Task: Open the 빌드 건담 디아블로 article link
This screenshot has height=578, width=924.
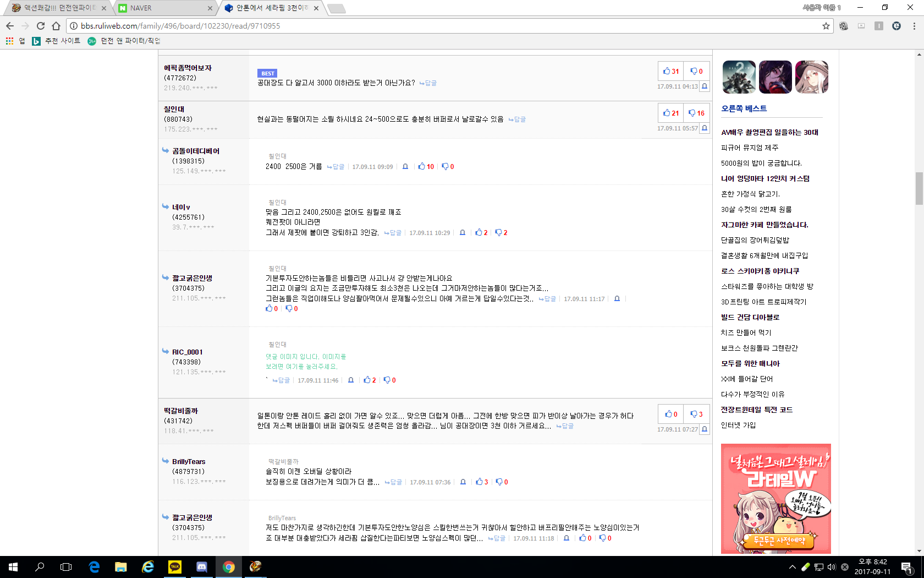Action: point(750,317)
